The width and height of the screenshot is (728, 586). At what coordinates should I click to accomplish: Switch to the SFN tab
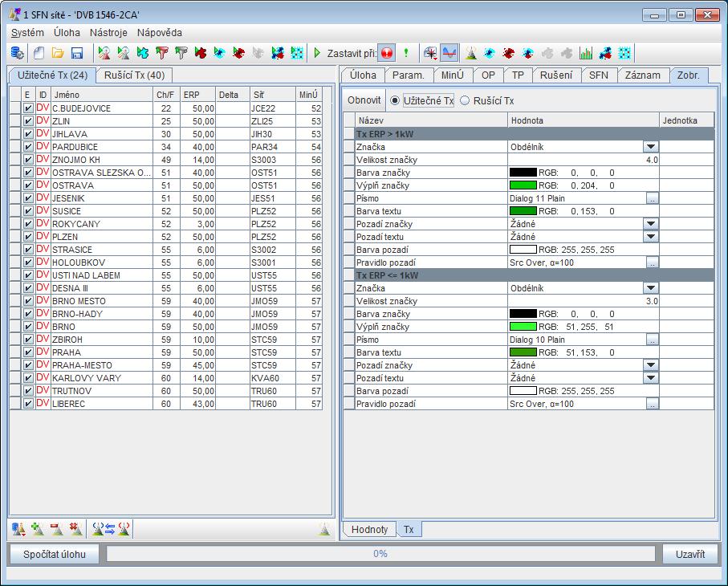pos(598,75)
